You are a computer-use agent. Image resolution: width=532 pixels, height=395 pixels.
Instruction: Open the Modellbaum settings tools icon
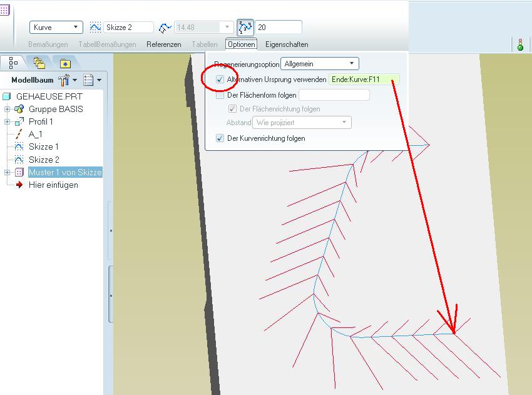tap(63, 80)
